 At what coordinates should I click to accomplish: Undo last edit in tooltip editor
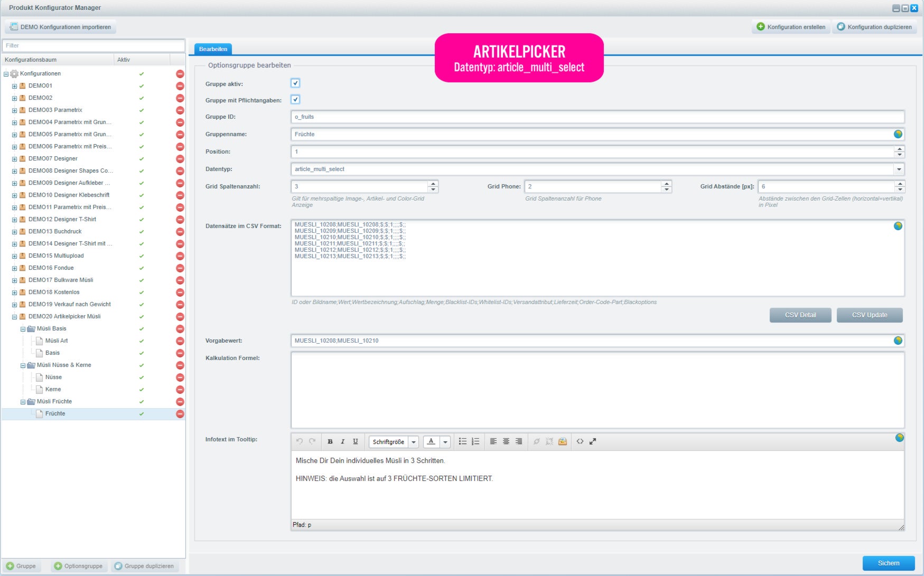(300, 441)
